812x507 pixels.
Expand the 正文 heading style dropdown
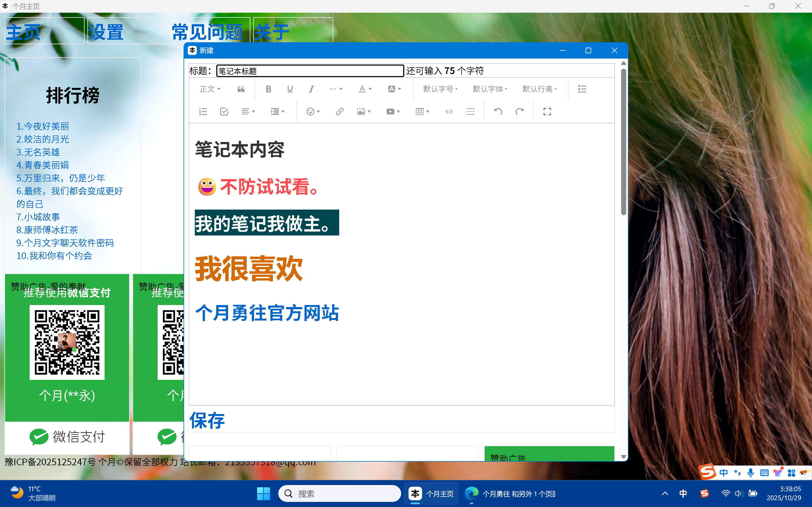(210, 89)
